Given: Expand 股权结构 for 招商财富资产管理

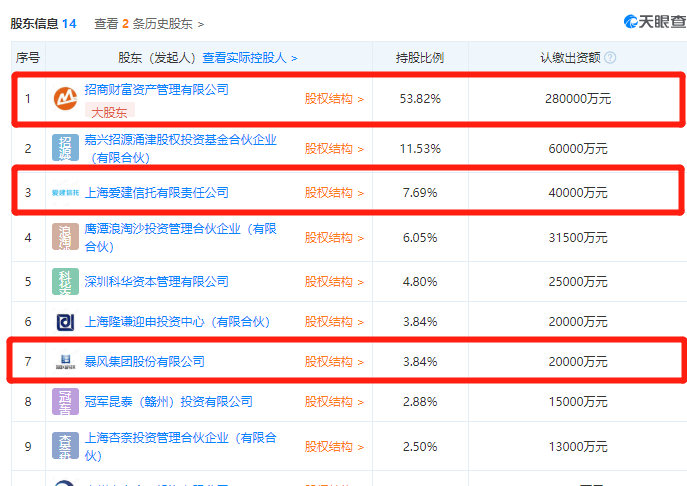Looking at the screenshot, I should [334, 99].
